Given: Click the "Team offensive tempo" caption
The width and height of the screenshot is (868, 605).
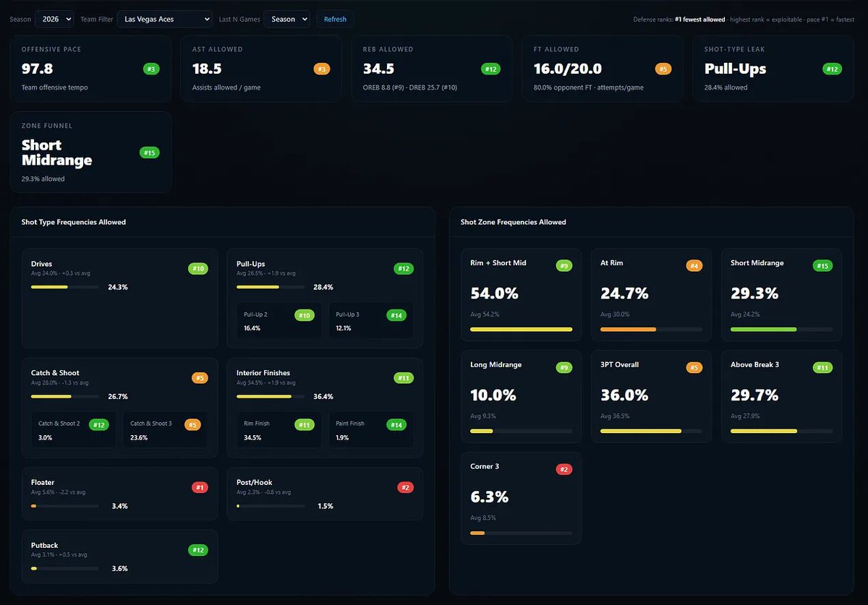Looking at the screenshot, I should [x=54, y=87].
